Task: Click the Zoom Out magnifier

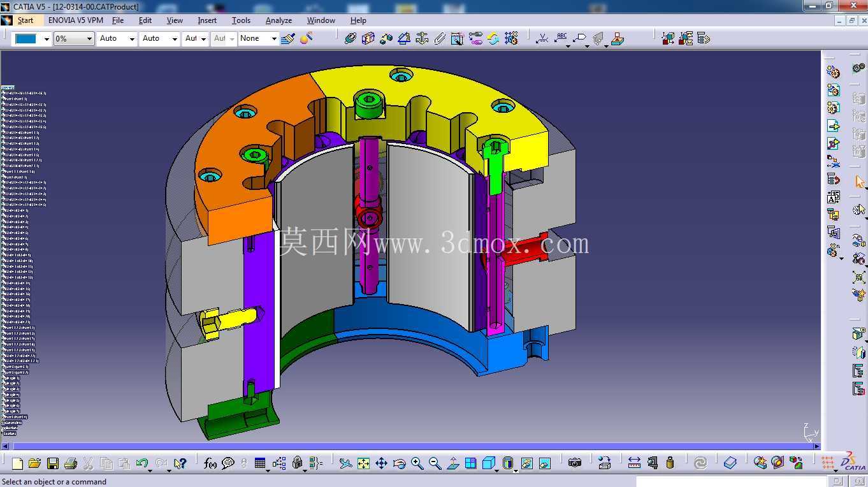Action: point(435,463)
